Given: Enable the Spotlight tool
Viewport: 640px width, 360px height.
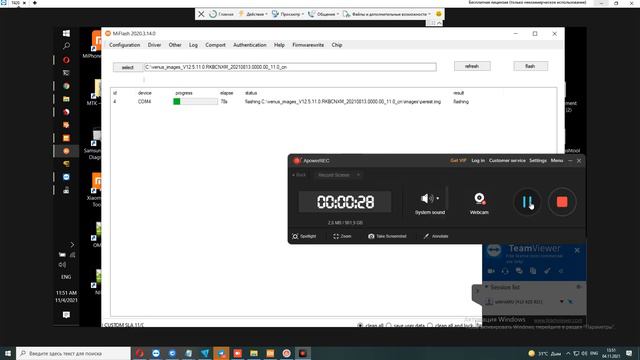Looking at the screenshot, I should coord(304,236).
